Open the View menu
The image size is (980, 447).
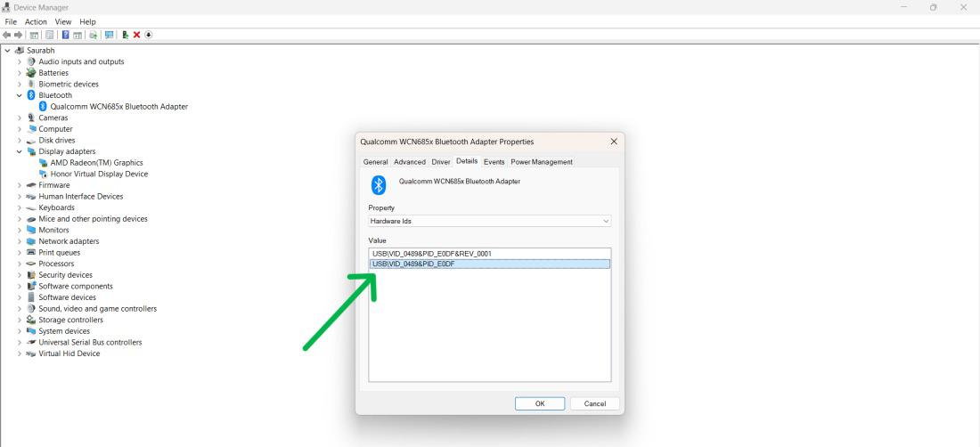pyautogui.click(x=63, y=22)
